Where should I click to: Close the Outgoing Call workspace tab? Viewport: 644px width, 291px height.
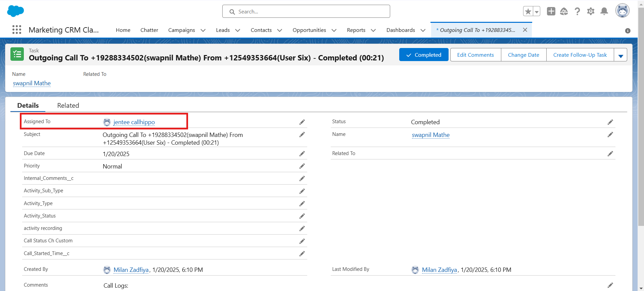tap(525, 30)
